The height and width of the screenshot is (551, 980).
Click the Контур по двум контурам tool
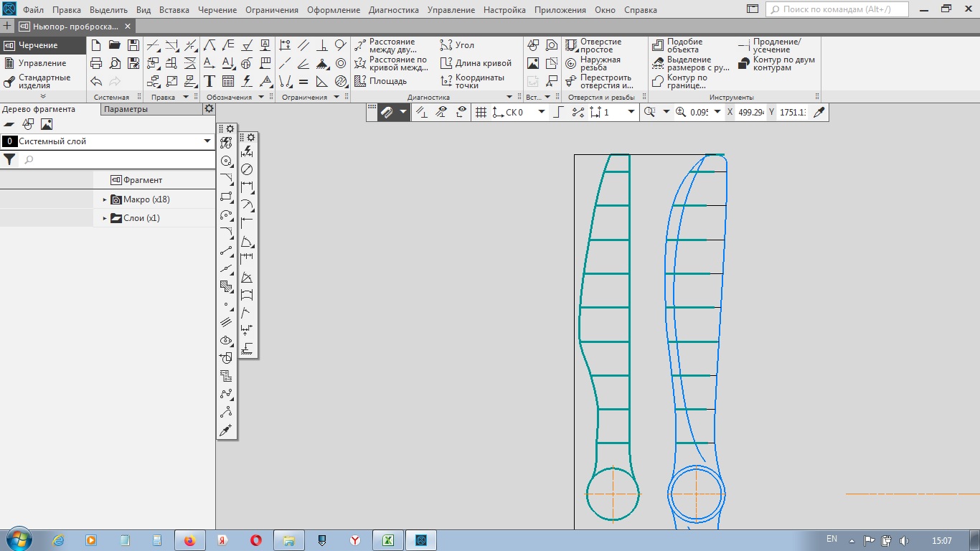tap(777, 64)
